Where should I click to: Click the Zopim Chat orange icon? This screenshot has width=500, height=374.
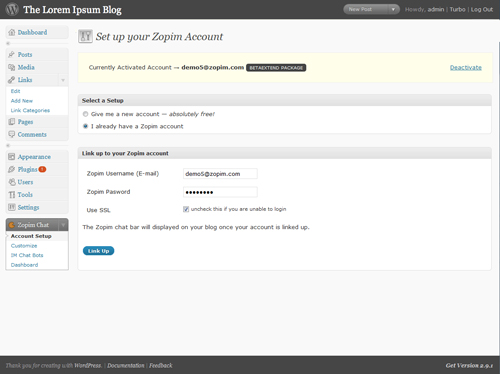[12, 225]
